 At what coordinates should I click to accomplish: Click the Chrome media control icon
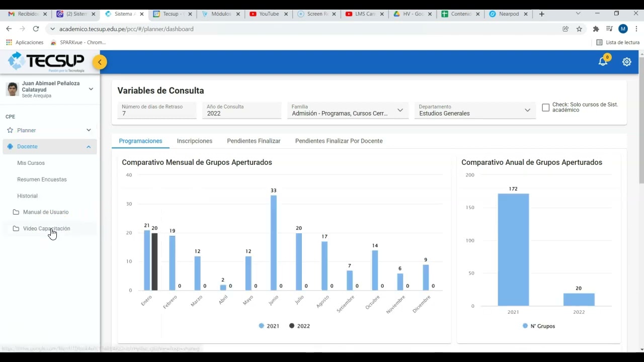coord(609,29)
